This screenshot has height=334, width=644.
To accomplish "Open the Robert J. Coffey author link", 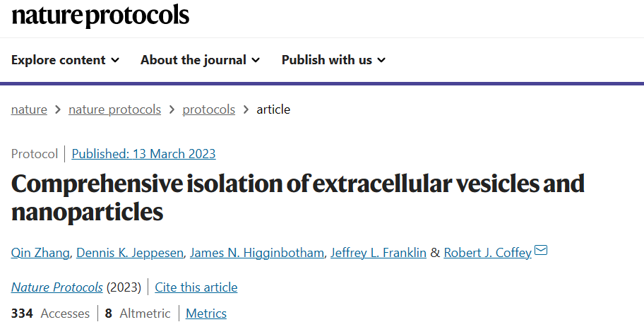I will coord(487,253).
